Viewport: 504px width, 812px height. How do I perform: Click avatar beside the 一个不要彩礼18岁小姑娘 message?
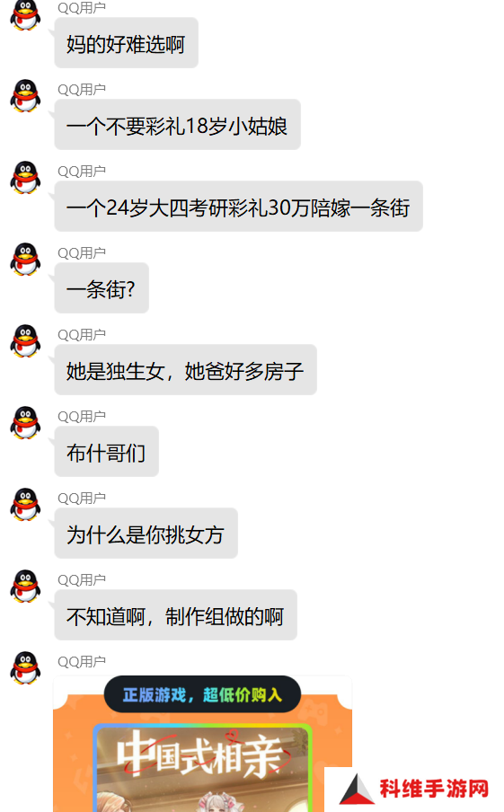25,96
